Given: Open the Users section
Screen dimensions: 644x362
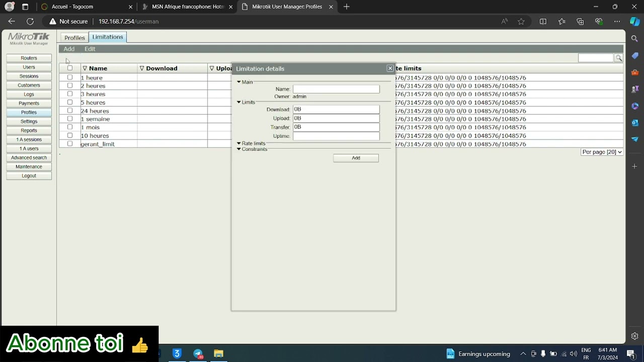Looking at the screenshot, I should click(x=29, y=67).
